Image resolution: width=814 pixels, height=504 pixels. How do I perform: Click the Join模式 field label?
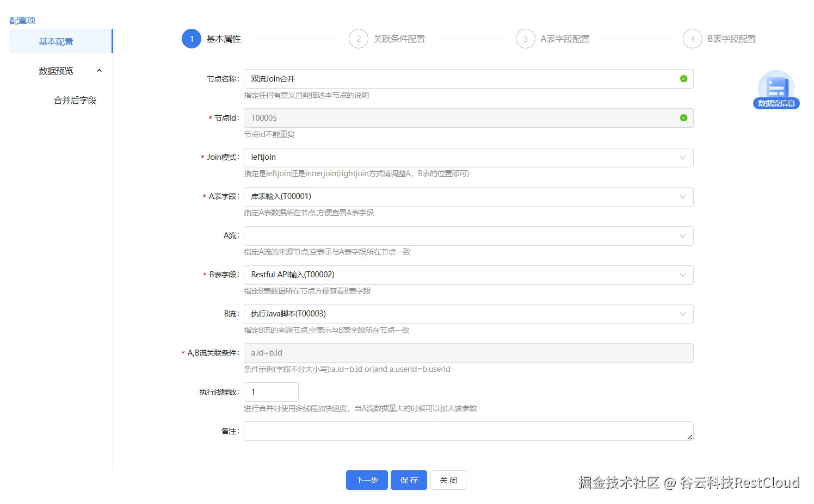pos(223,157)
